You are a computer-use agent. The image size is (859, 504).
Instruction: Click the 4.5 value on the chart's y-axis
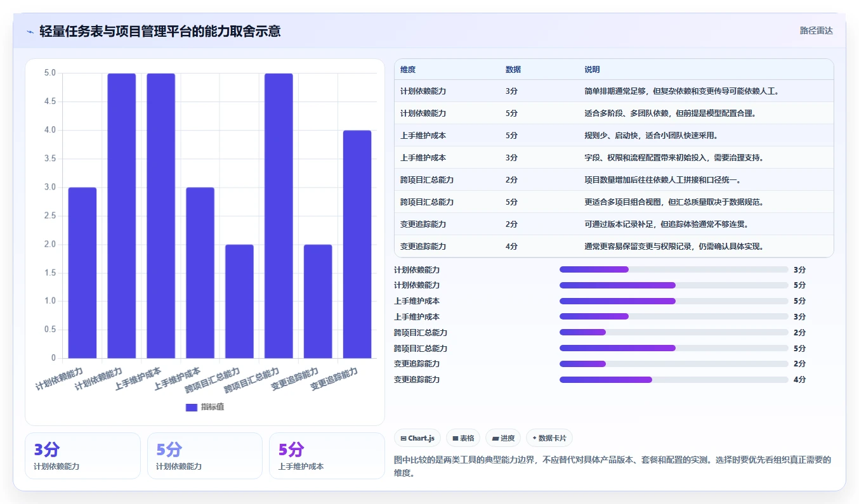click(x=49, y=101)
